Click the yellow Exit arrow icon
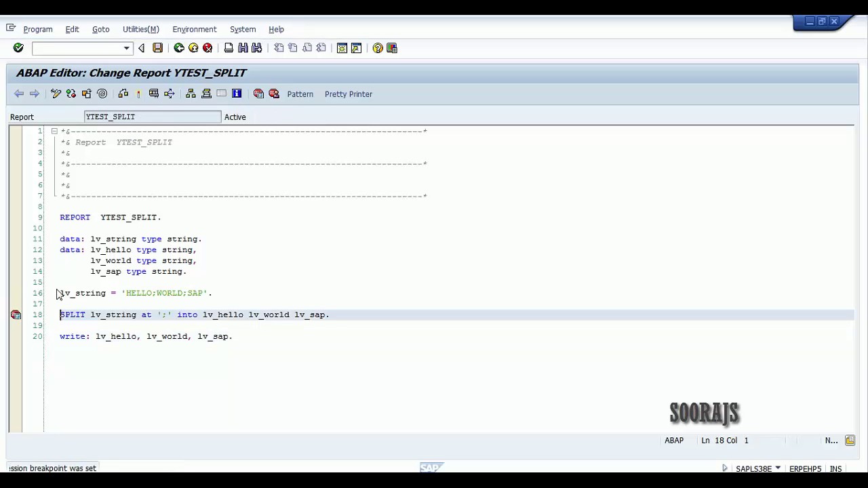 (x=193, y=48)
